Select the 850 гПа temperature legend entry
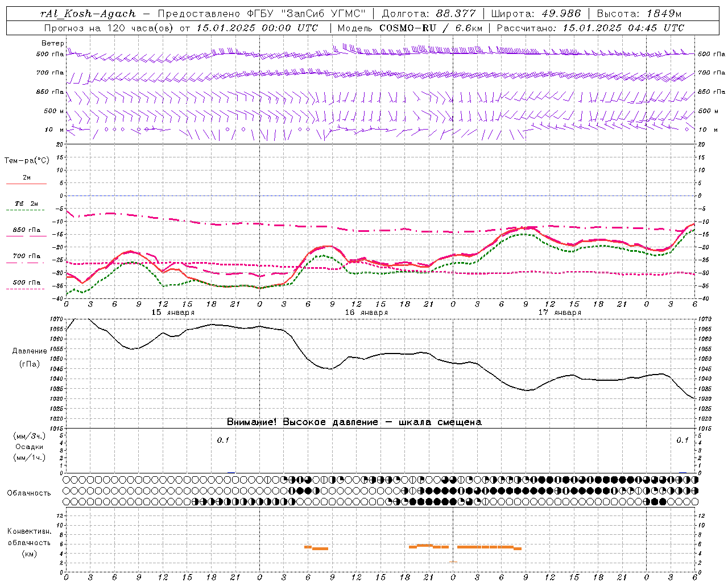Screen dimensions: 728x582 pos(27,230)
